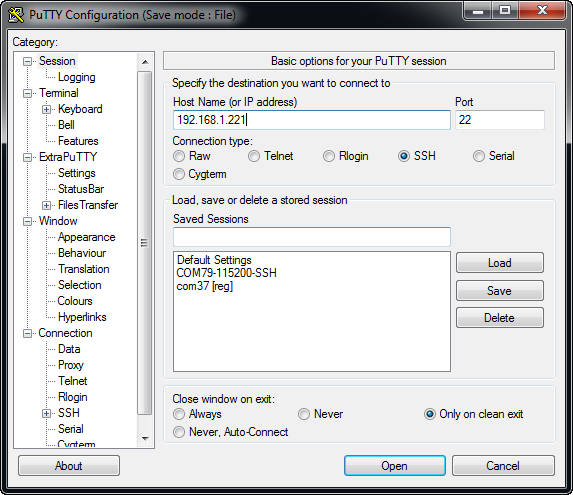This screenshot has height=495, width=573.
Task: Go to the Proxy settings category
Action: 71,365
